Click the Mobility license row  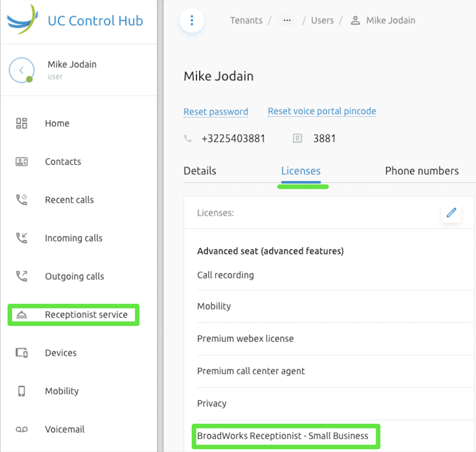point(336,306)
